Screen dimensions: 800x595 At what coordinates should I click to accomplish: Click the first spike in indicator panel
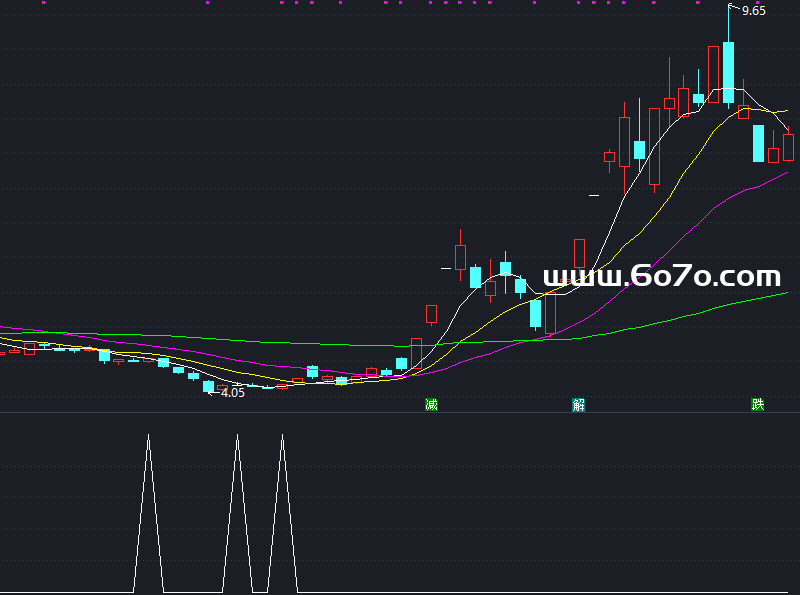pos(148,440)
